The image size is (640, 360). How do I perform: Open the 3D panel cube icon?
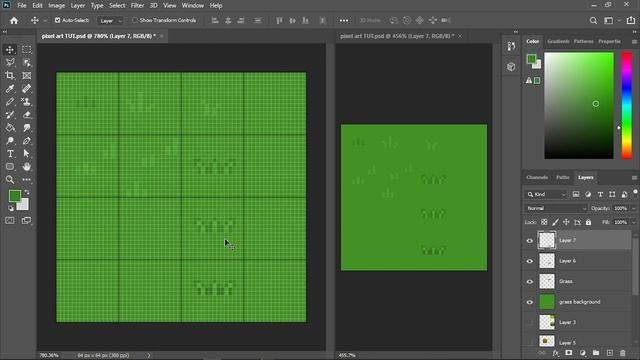(511, 67)
